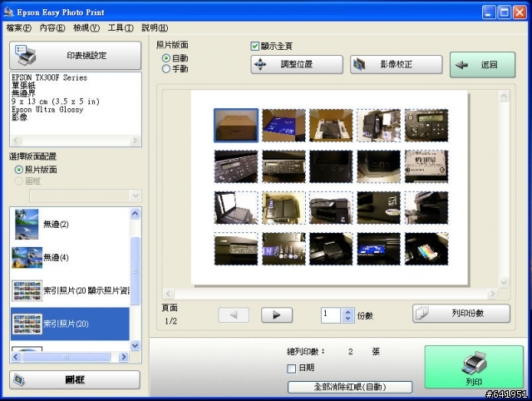Click the left arrow icon on 返回
This screenshot has height=401, width=532.
[x=461, y=65]
